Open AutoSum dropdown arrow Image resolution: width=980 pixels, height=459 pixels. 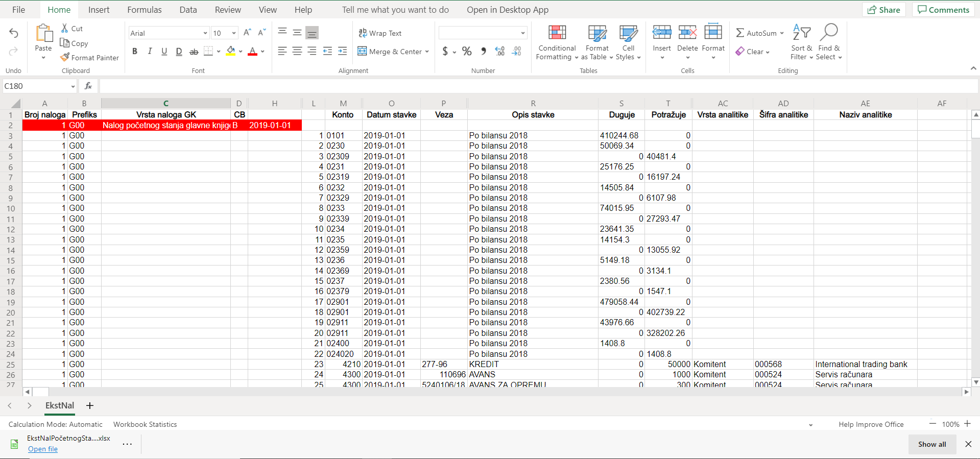[x=782, y=33]
